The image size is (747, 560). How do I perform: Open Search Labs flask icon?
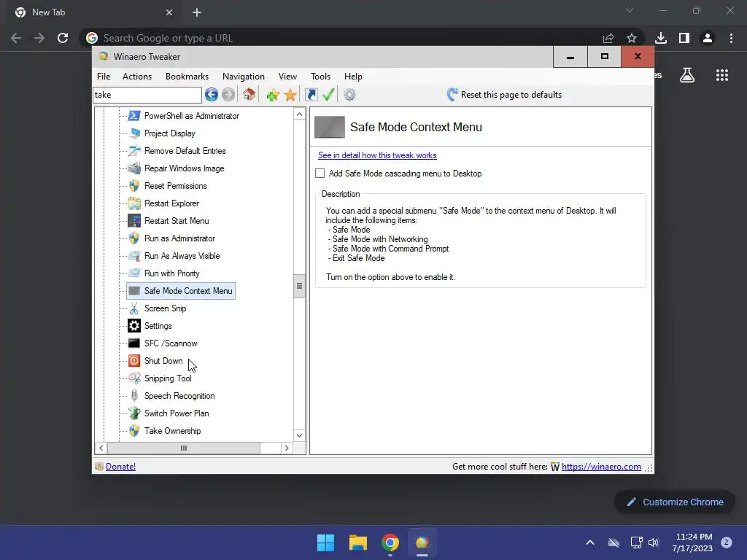tap(687, 75)
